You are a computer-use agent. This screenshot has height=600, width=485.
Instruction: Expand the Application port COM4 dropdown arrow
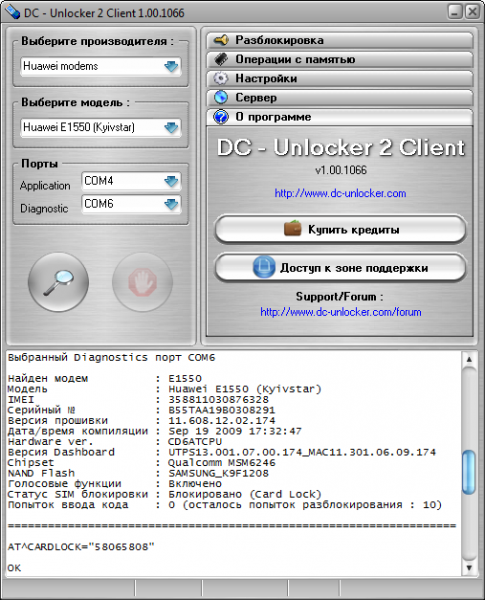point(171,181)
